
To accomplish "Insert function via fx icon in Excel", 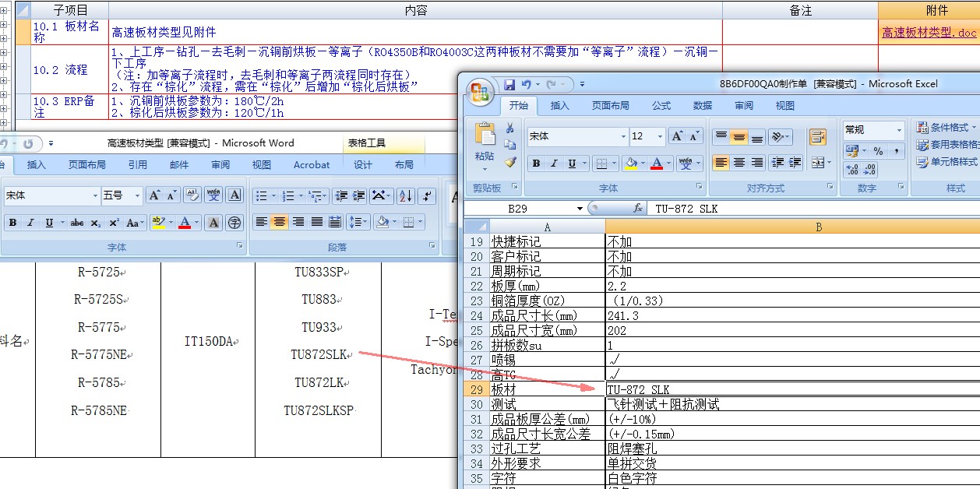I will click(x=638, y=209).
